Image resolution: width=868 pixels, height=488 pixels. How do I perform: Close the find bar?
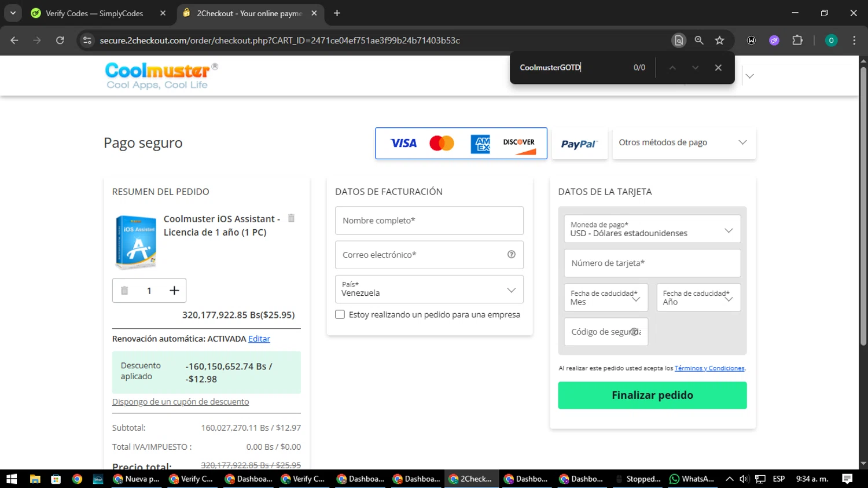(718, 68)
